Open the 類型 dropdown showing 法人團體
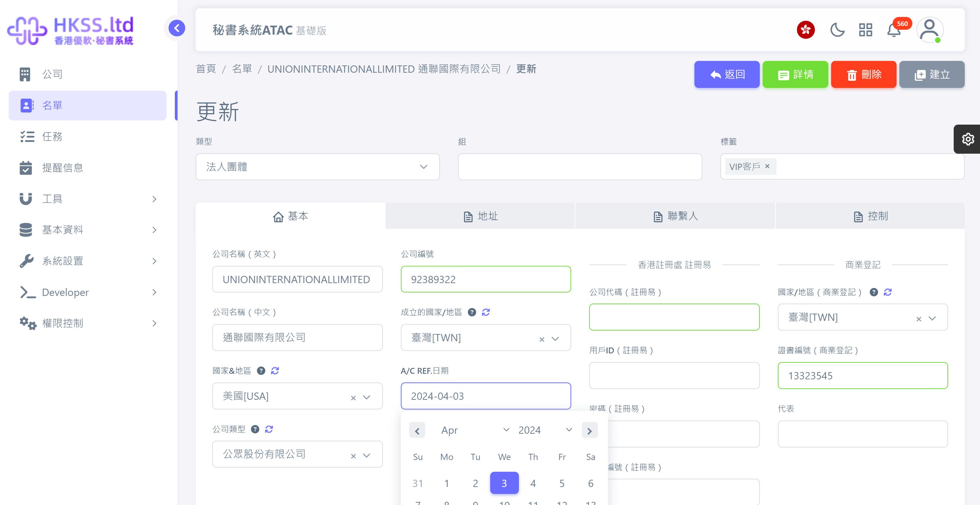The height and width of the screenshot is (505, 980). point(318,167)
